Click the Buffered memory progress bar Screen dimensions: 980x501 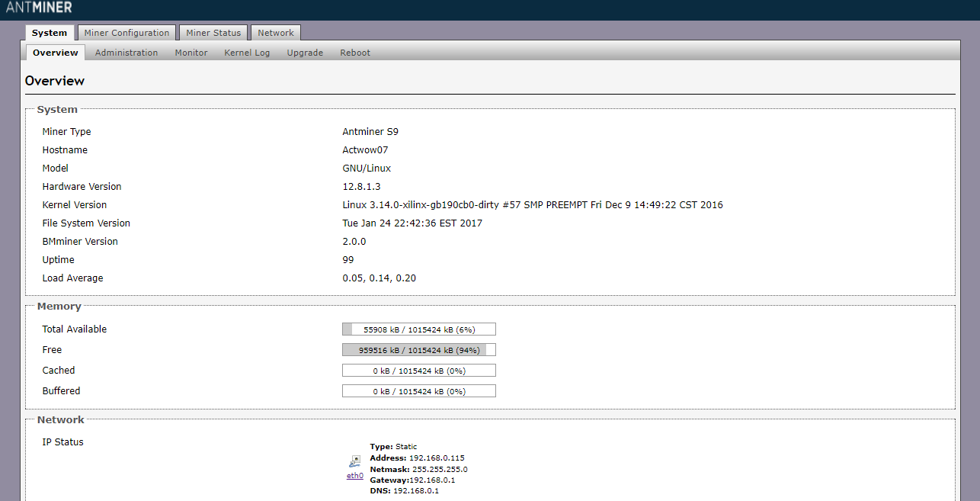(x=419, y=391)
